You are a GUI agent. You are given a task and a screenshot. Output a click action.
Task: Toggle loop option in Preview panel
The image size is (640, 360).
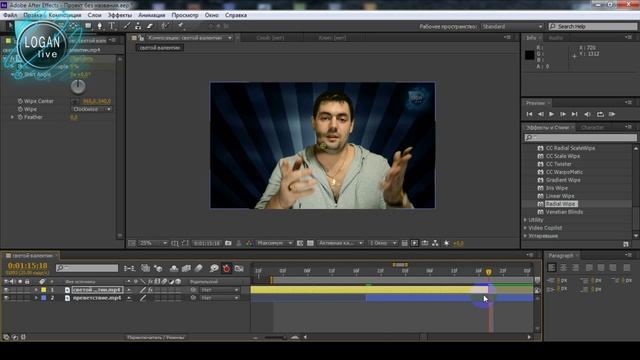pos(600,114)
